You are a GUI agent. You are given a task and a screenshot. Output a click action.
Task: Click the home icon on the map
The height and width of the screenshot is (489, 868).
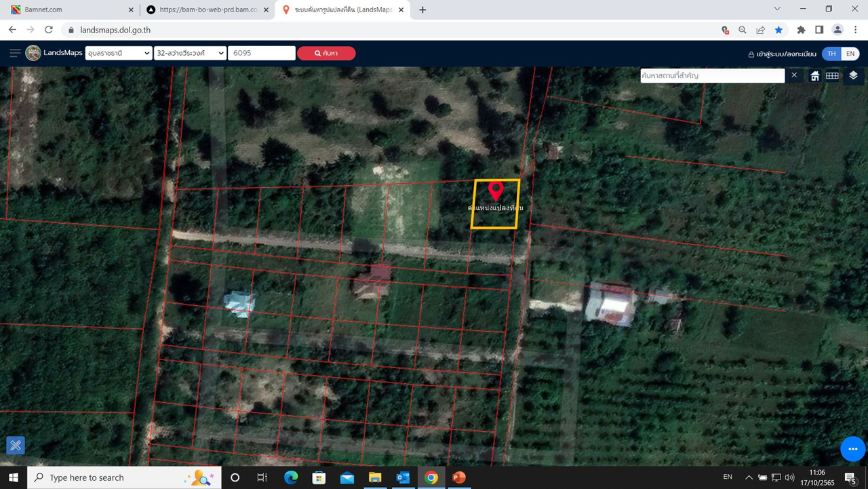click(815, 76)
